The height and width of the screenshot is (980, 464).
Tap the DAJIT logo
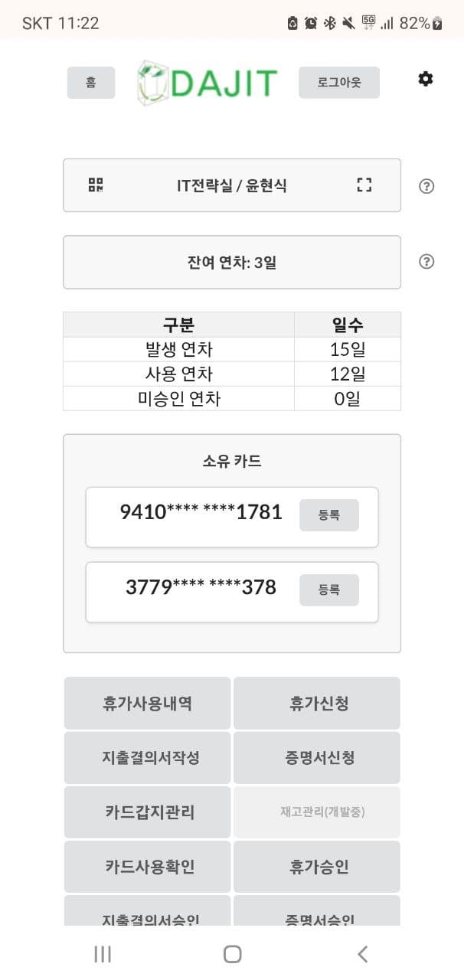pyautogui.click(x=207, y=83)
